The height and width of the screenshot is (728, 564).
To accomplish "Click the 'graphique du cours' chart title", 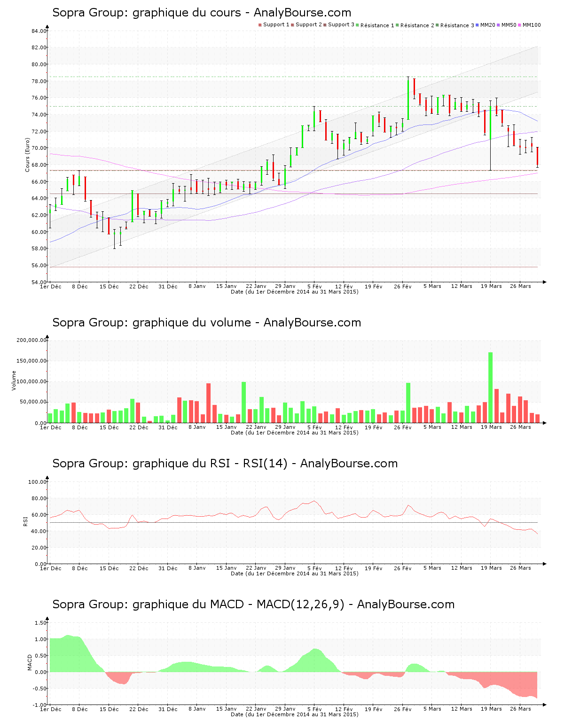I will pyautogui.click(x=202, y=13).
